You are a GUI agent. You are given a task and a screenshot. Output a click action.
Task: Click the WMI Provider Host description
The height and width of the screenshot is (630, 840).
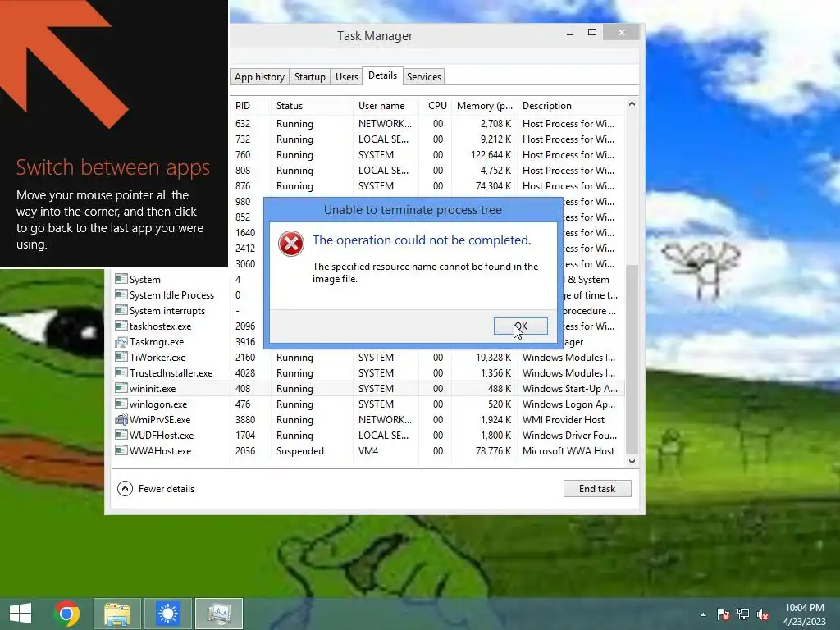tap(563, 420)
